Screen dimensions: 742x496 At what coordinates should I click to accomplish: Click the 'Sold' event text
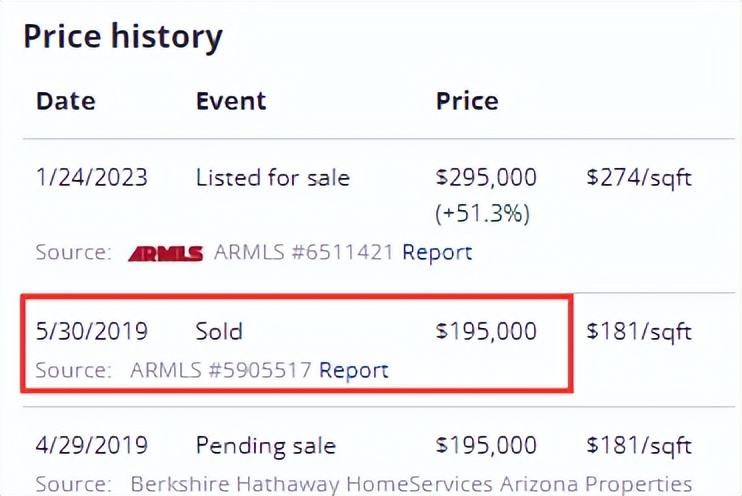(219, 331)
